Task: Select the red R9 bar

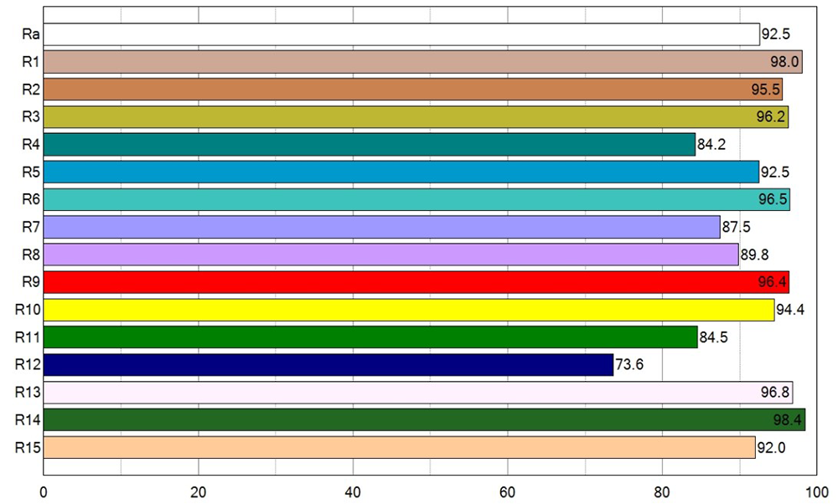Action: pos(416,282)
